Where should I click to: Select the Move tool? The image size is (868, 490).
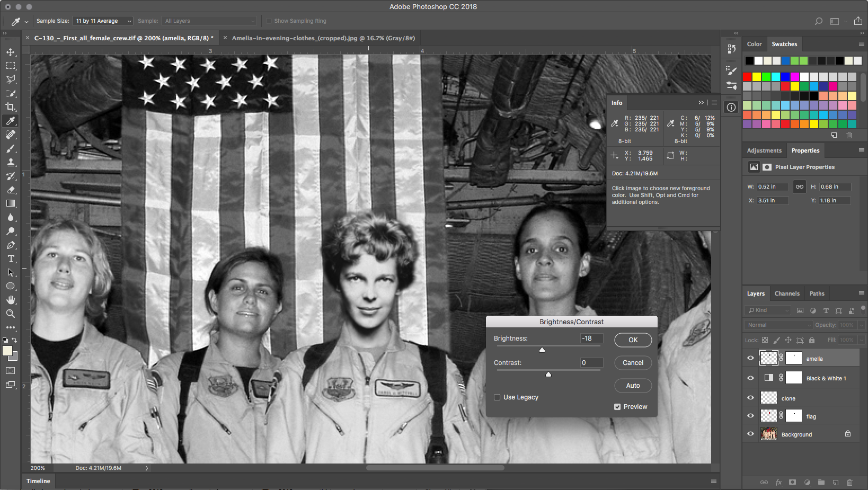point(10,52)
